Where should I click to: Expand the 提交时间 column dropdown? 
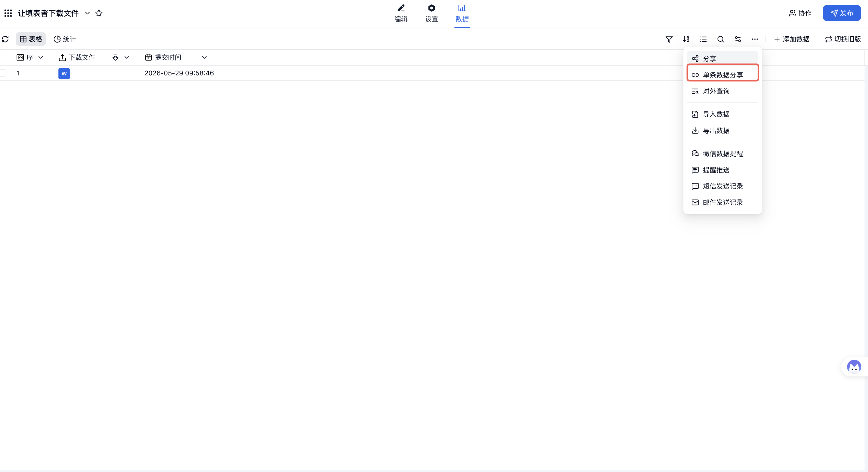click(x=204, y=58)
